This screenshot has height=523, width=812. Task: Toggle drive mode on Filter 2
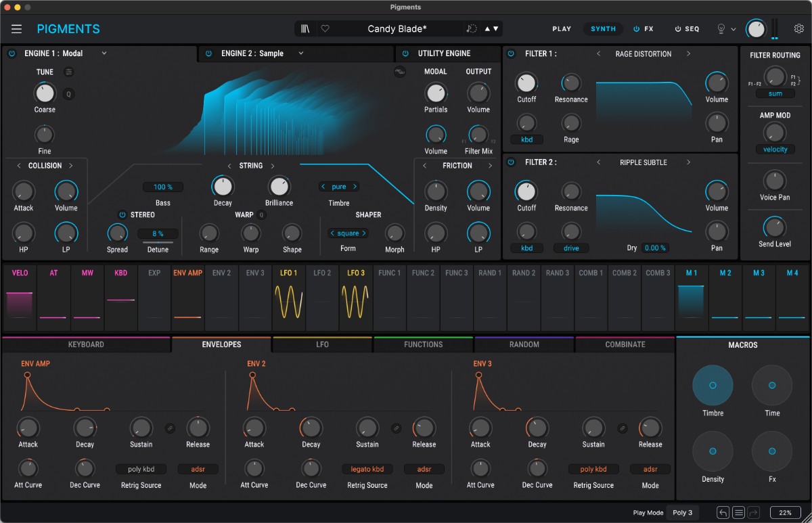[x=570, y=248]
